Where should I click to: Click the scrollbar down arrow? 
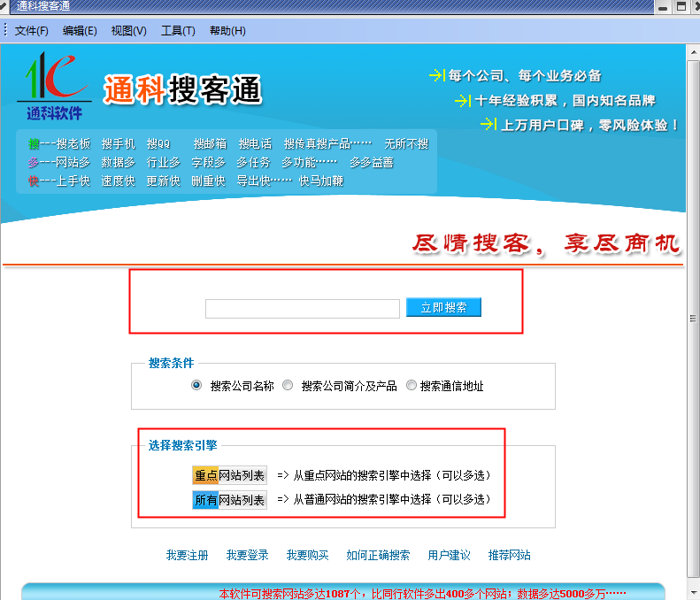coord(693,593)
